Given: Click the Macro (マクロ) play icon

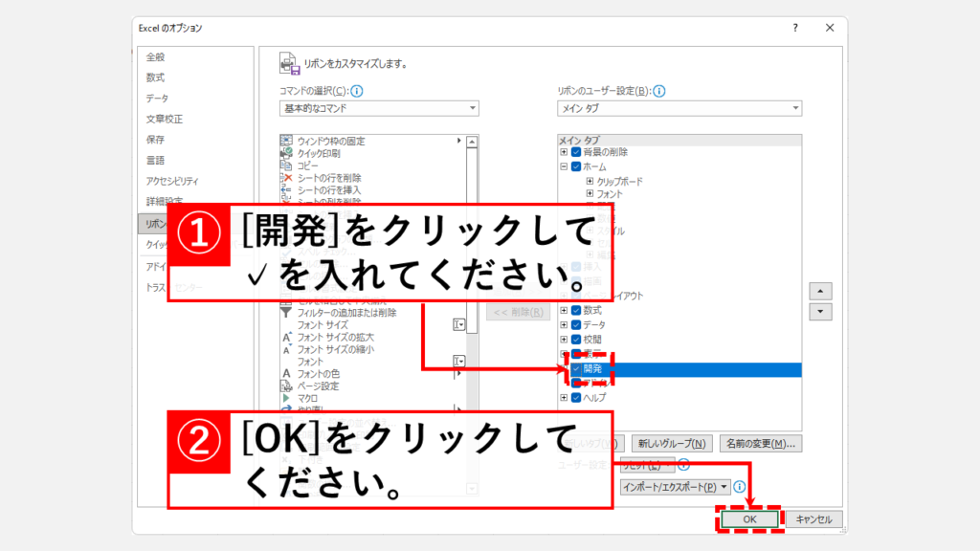Looking at the screenshot, I should 286,398.
